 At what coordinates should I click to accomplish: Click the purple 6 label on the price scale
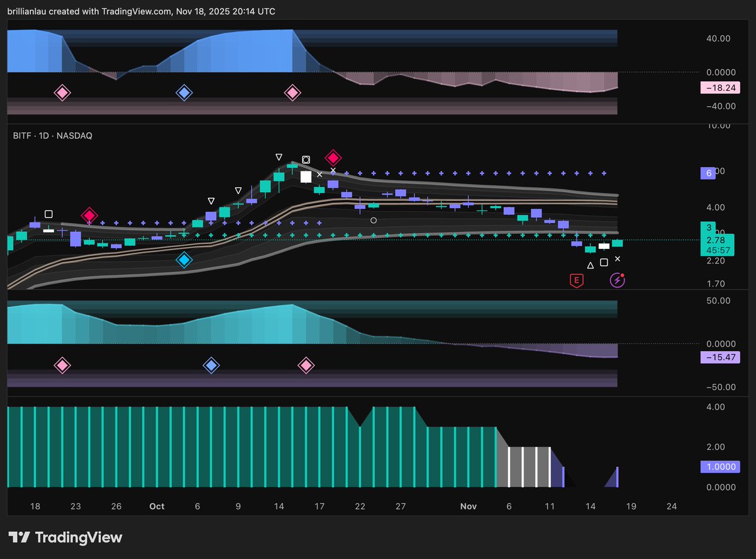pos(708,173)
